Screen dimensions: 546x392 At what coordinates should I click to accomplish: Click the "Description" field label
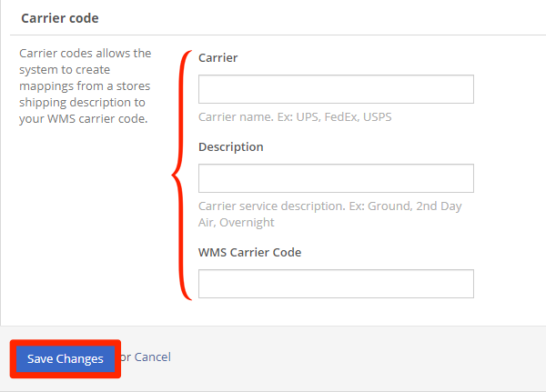point(231,147)
